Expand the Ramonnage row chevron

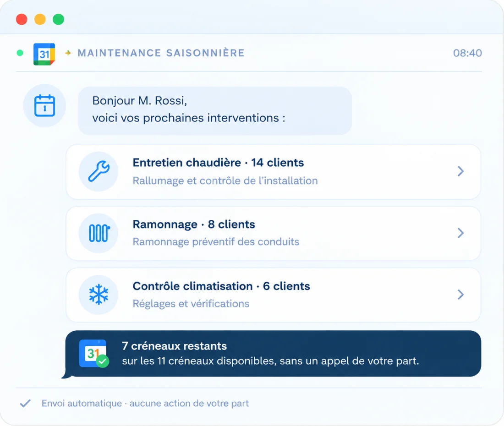point(460,233)
